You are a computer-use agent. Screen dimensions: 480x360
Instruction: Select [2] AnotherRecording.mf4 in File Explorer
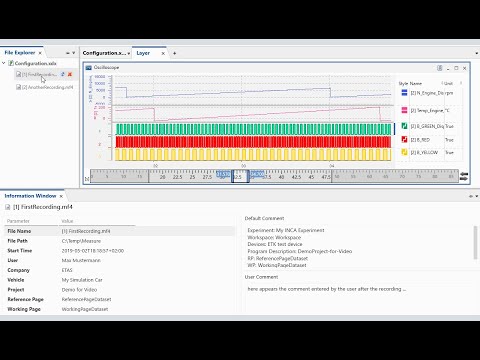(47, 87)
